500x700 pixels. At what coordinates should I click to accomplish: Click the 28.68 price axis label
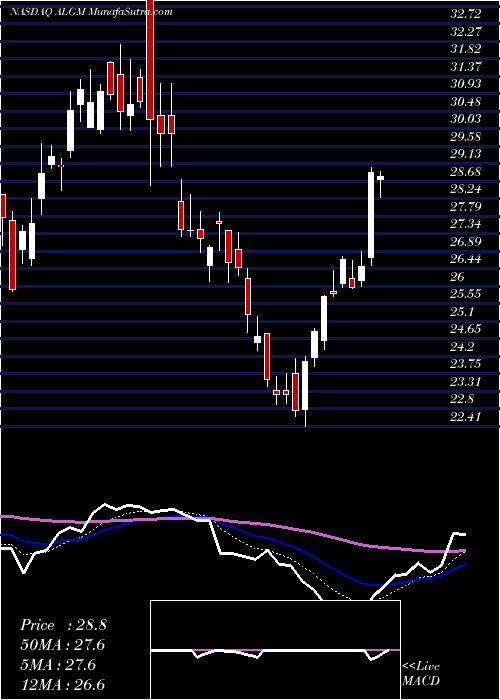click(466, 172)
